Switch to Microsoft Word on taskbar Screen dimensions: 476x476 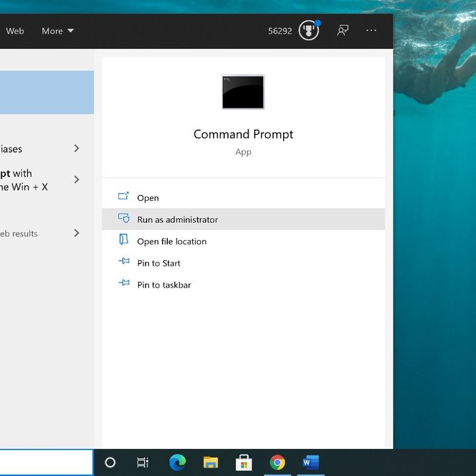(311, 462)
